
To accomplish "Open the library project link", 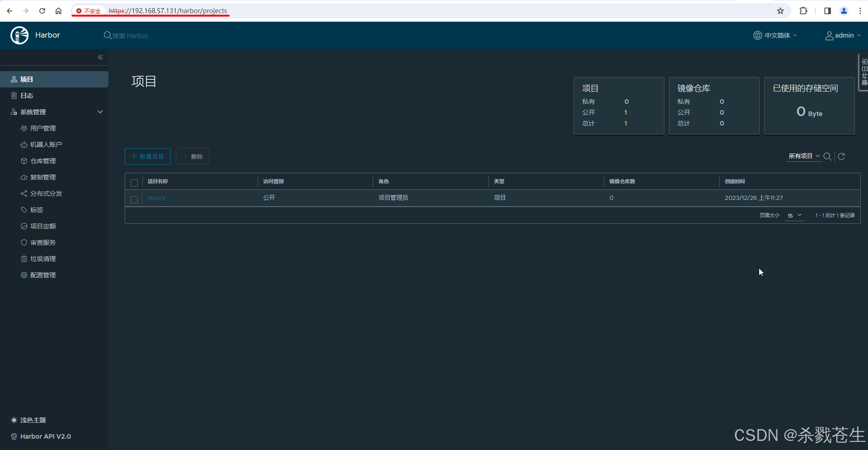I will coord(156,198).
